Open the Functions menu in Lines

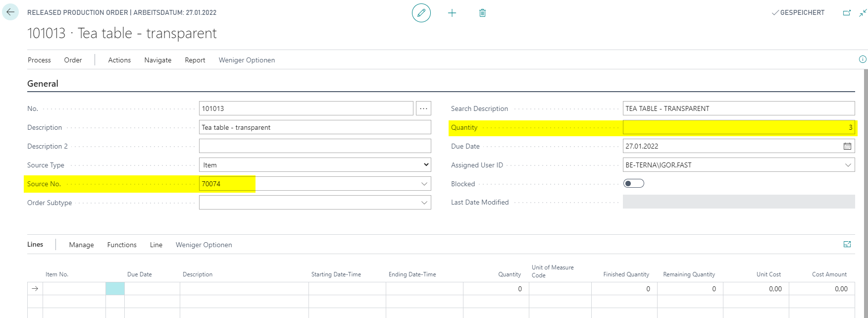pyautogui.click(x=122, y=245)
